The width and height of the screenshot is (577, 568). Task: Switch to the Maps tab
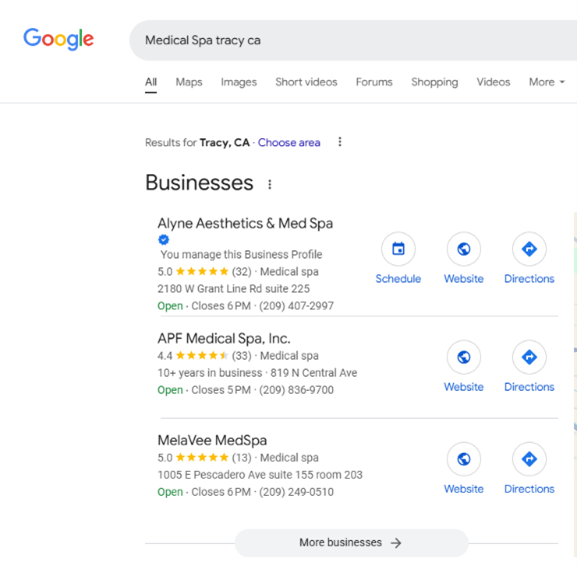(189, 82)
